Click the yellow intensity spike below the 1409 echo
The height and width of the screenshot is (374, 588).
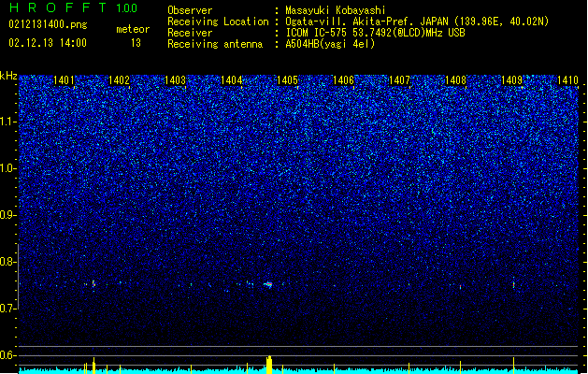514,366
